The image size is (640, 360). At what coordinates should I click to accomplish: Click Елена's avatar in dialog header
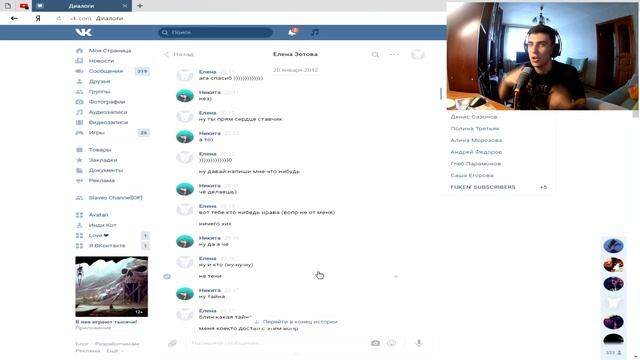click(x=418, y=54)
